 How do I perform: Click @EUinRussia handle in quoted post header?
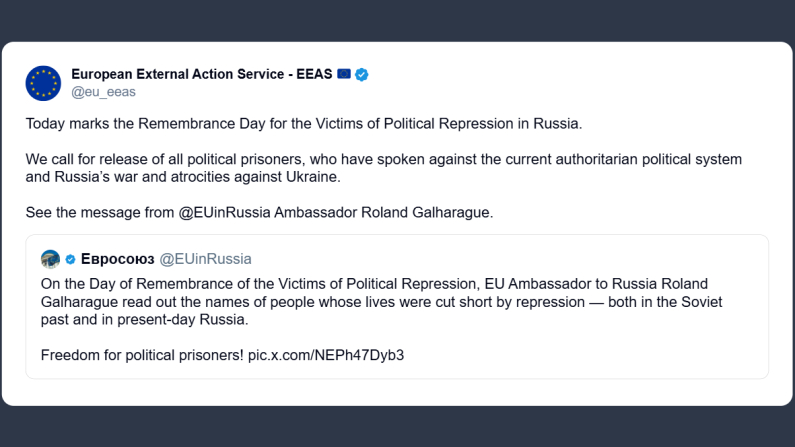point(204,259)
